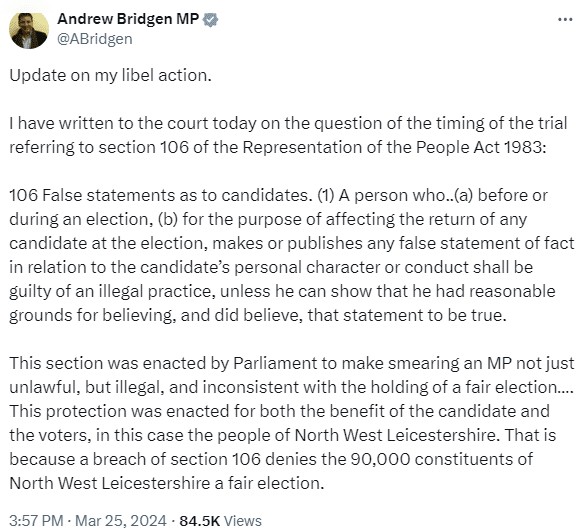Click the display name Andrew Bridgen MP

pyautogui.click(x=128, y=19)
